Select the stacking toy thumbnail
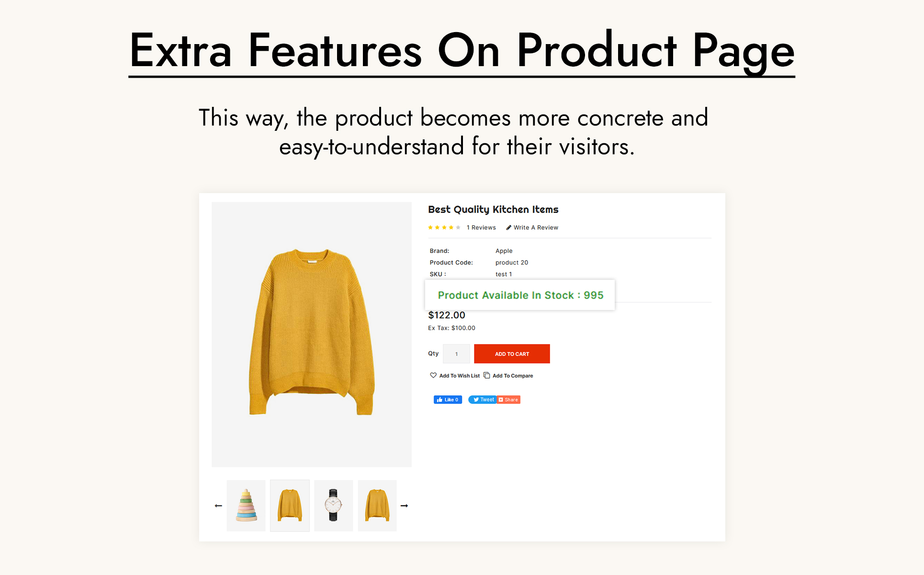The image size is (924, 575). point(246,506)
